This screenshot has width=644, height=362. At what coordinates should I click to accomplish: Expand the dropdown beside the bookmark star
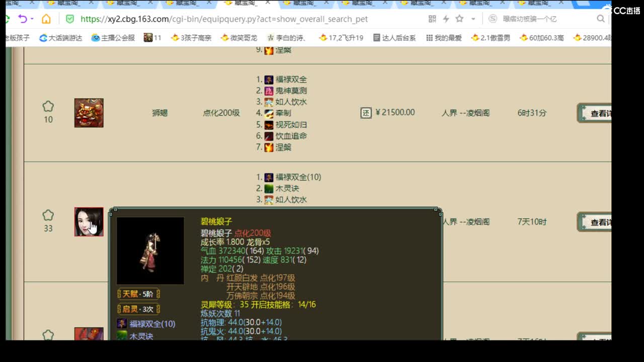click(473, 19)
